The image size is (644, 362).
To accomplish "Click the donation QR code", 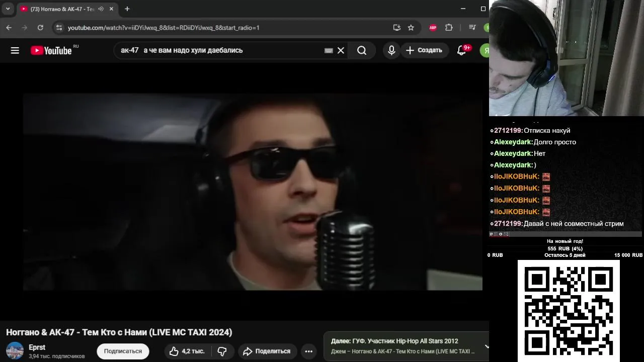I will pyautogui.click(x=569, y=311).
